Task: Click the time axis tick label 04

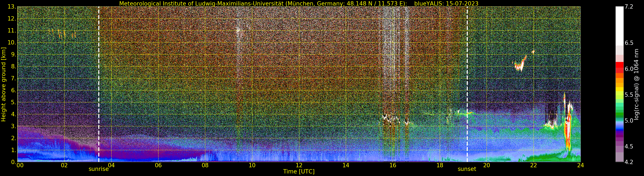Action: click(x=111, y=165)
